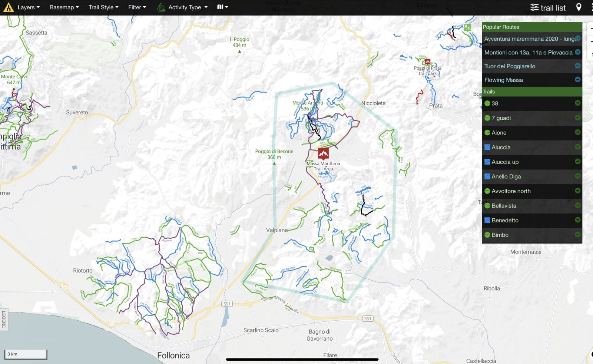Select the Benedetto trail name
593x364 pixels.
point(505,220)
